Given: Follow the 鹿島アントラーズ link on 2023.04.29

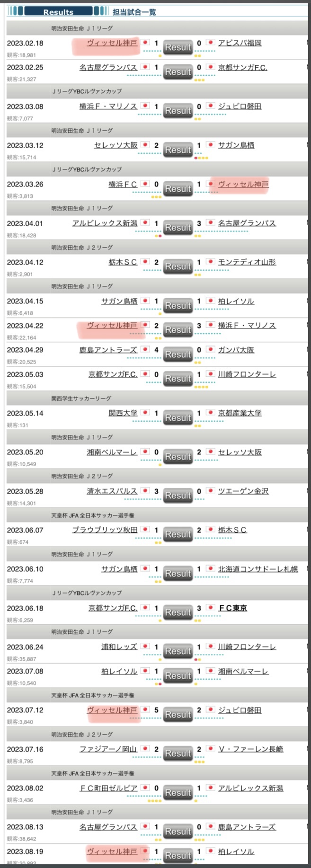Looking at the screenshot, I should click(108, 350).
